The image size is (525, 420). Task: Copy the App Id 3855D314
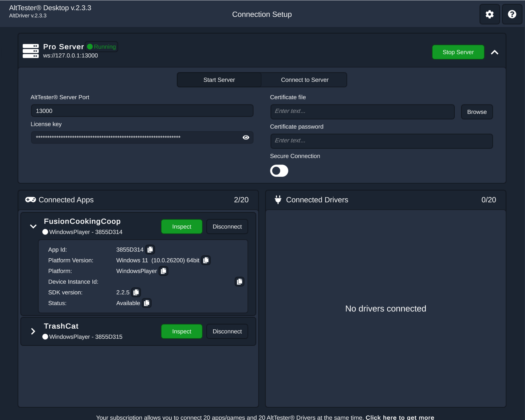(x=150, y=250)
